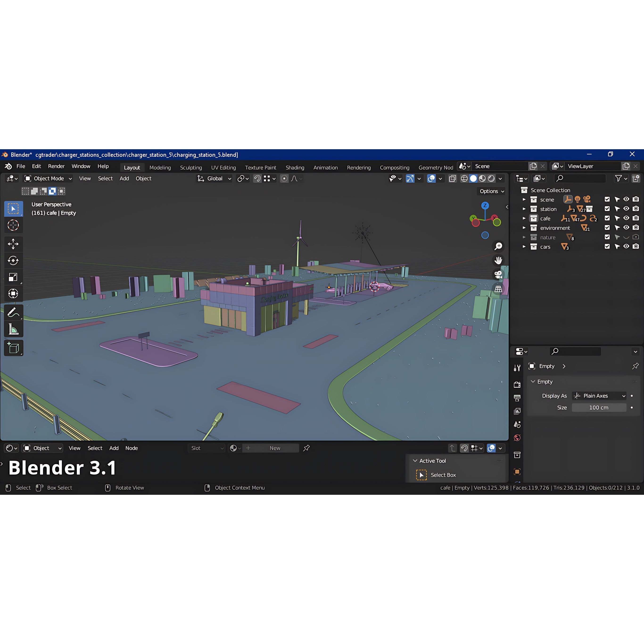Select the Rotate tool icon

[13, 261]
